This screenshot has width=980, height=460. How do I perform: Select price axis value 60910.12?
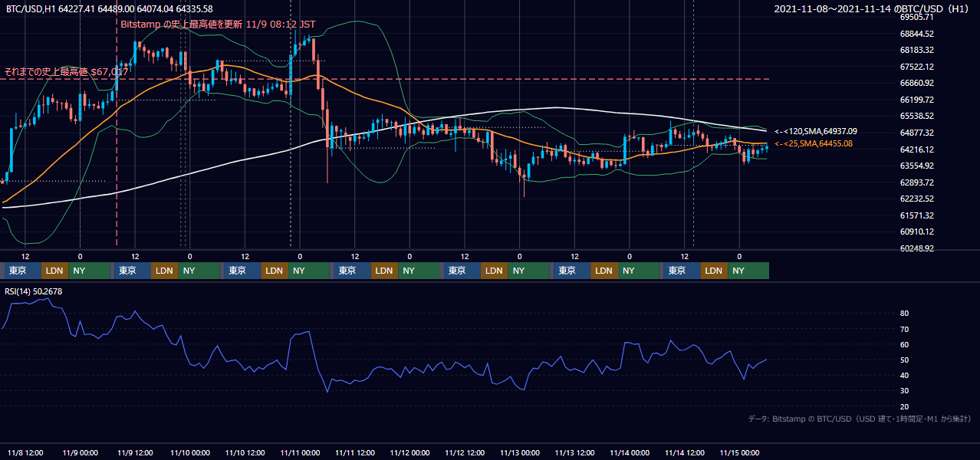click(x=916, y=232)
